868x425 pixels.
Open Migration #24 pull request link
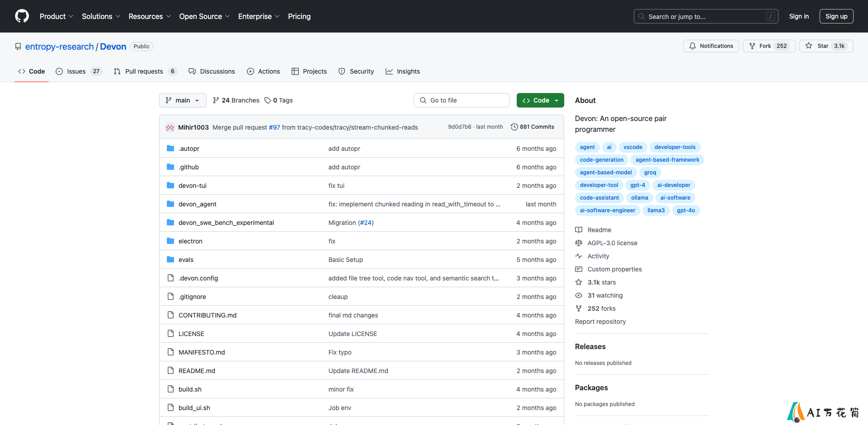click(x=366, y=223)
